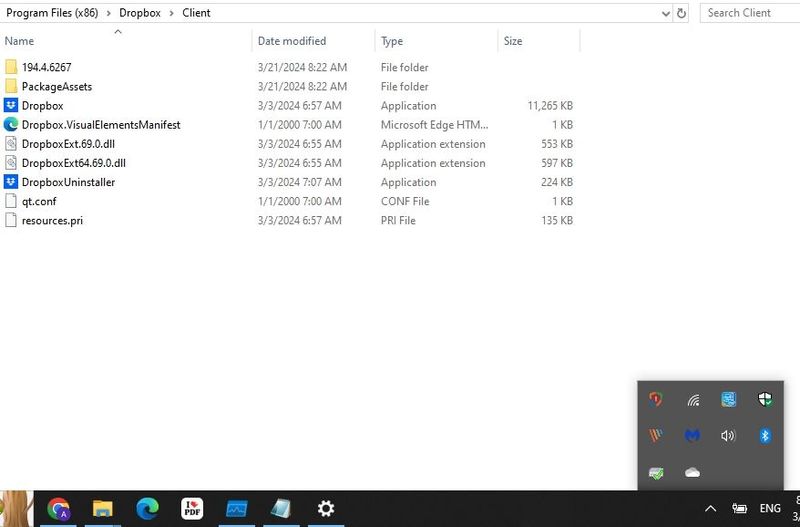Launch Microsoft Edge from the taskbar
The height and width of the screenshot is (527, 800).
click(x=147, y=508)
